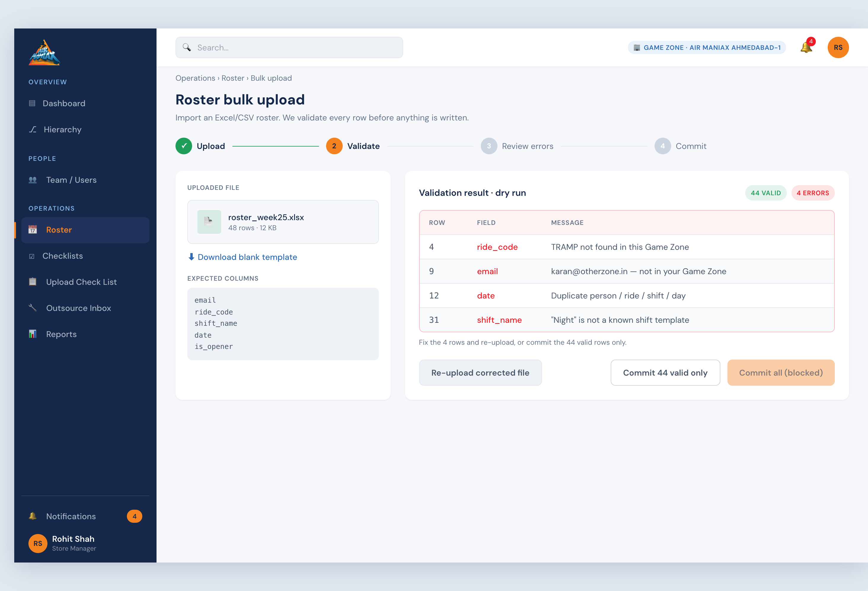Click the Hierarchy icon in the sidebar
868x591 pixels.
pos(33,129)
